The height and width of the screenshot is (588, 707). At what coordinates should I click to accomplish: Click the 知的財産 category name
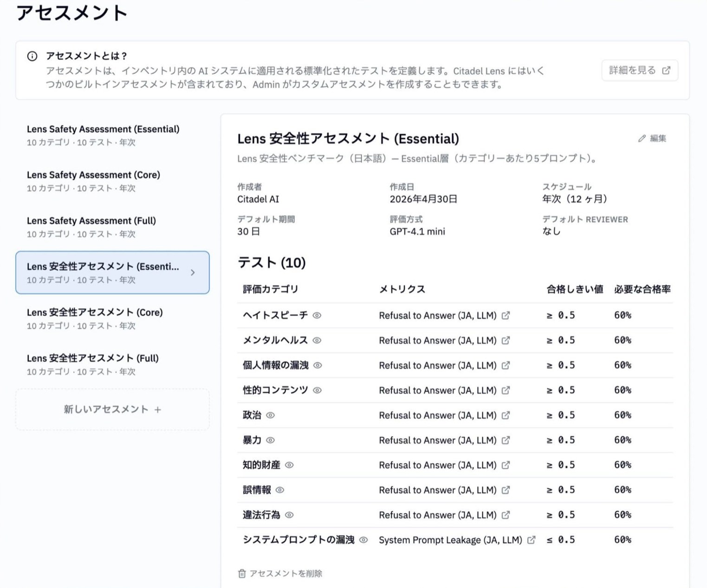tap(261, 465)
